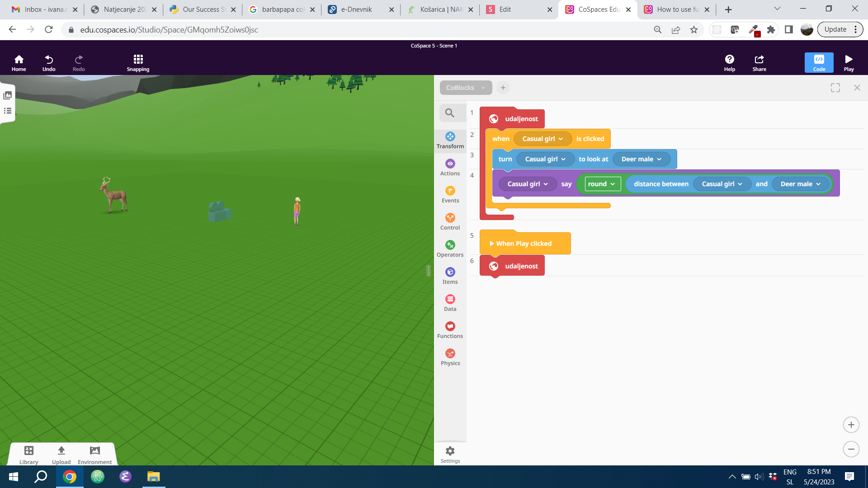Open the Functions blocks category
The height and width of the screenshot is (488, 868).
[x=450, y=330]
